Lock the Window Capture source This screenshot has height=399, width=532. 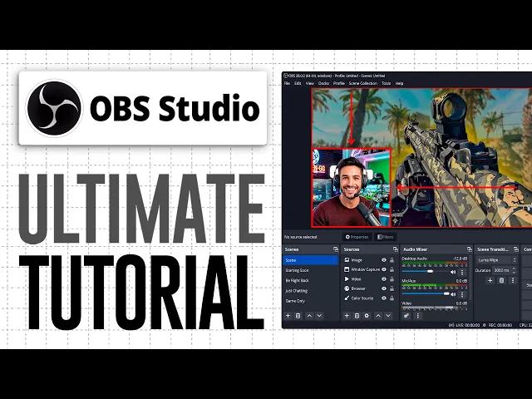(x=392, y=269)
